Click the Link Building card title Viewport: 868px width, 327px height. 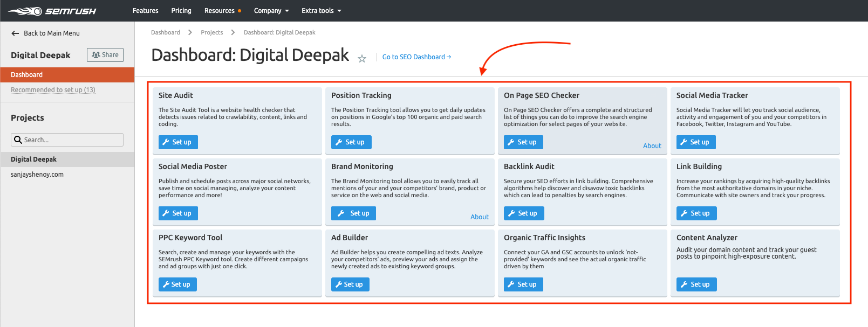(699, 166)
